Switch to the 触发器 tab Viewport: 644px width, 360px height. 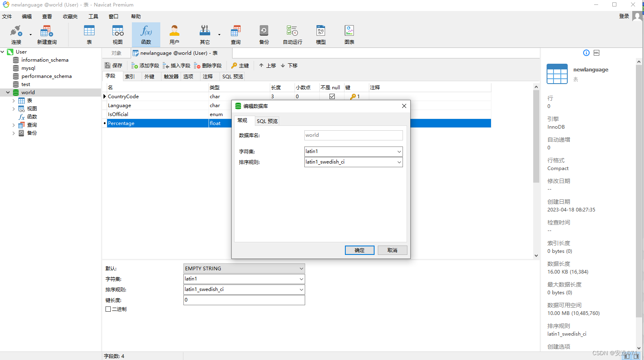tap(171, 76)
